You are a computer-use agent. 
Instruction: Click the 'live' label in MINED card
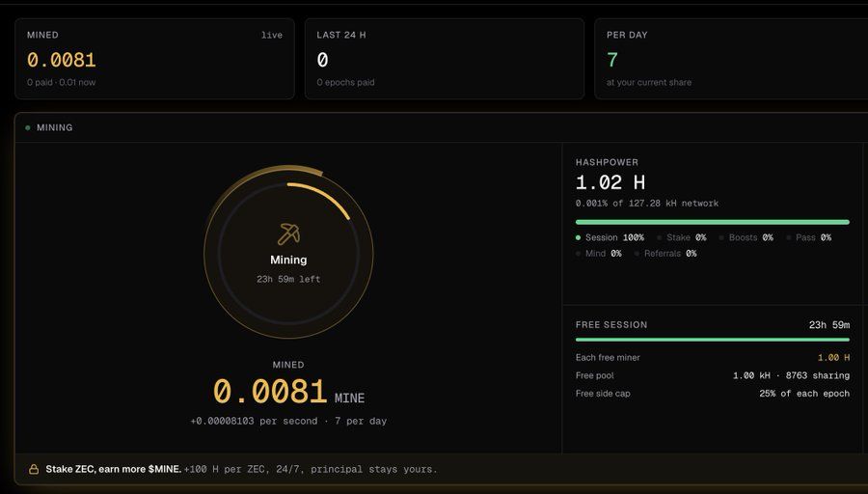272,35
